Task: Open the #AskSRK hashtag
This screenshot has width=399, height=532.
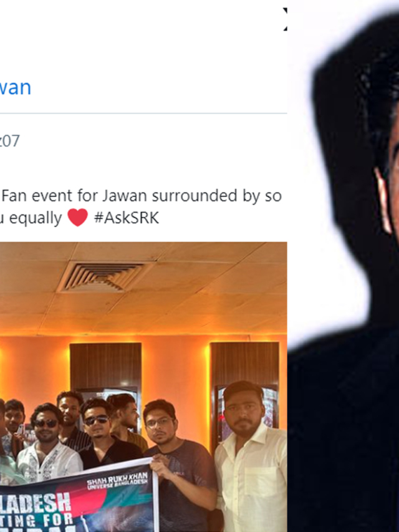Action: (x=126, y=218)
